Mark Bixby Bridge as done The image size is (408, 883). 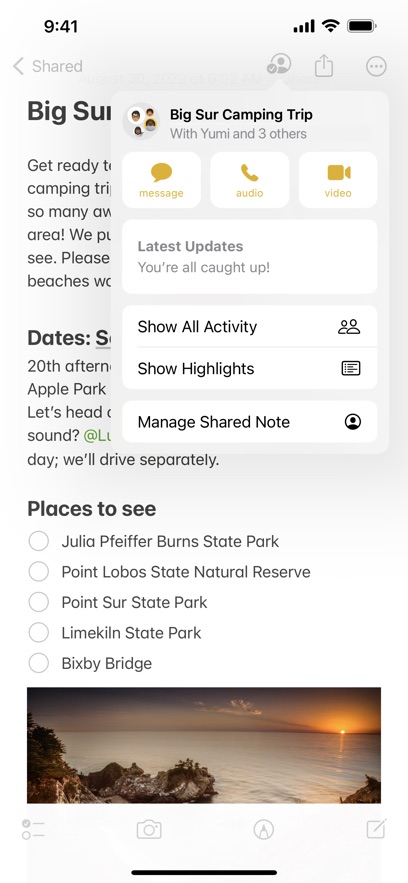click(39, 663)
